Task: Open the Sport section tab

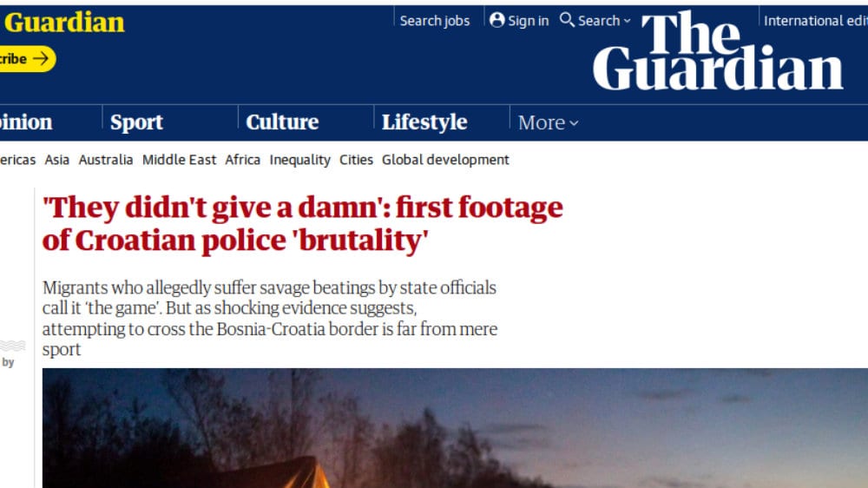Action: [x=137, y=122]
